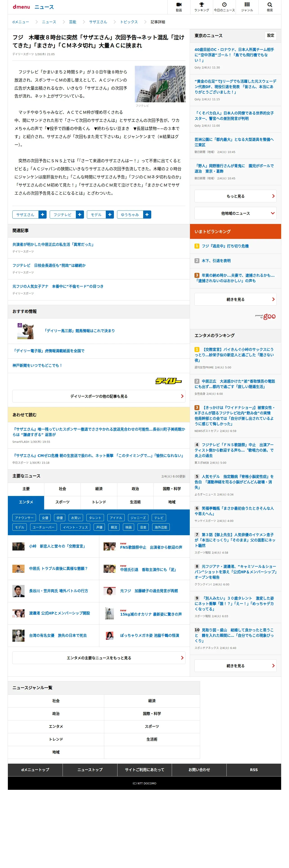
Task: Select the トレンド news tab
Action: 99,502
